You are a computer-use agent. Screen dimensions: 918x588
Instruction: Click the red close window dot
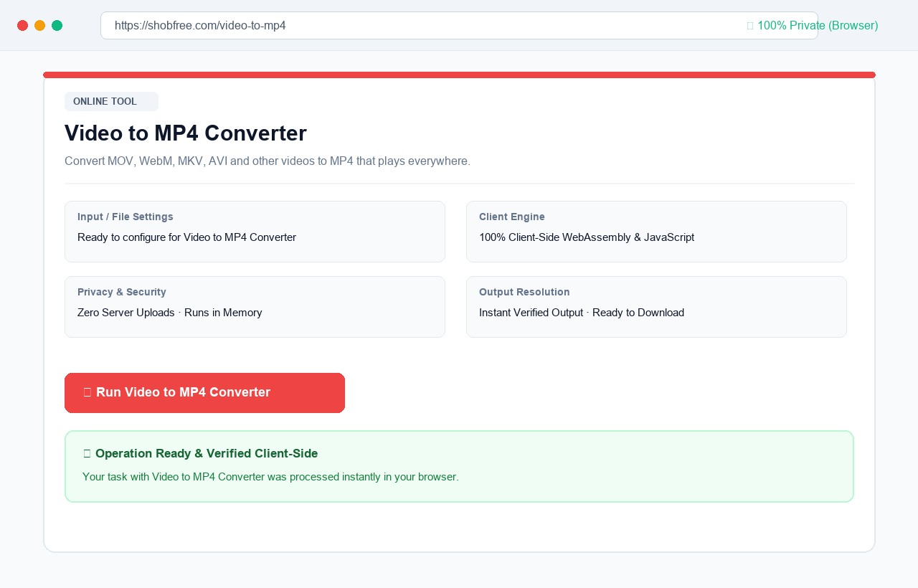[x=23, y=26]
